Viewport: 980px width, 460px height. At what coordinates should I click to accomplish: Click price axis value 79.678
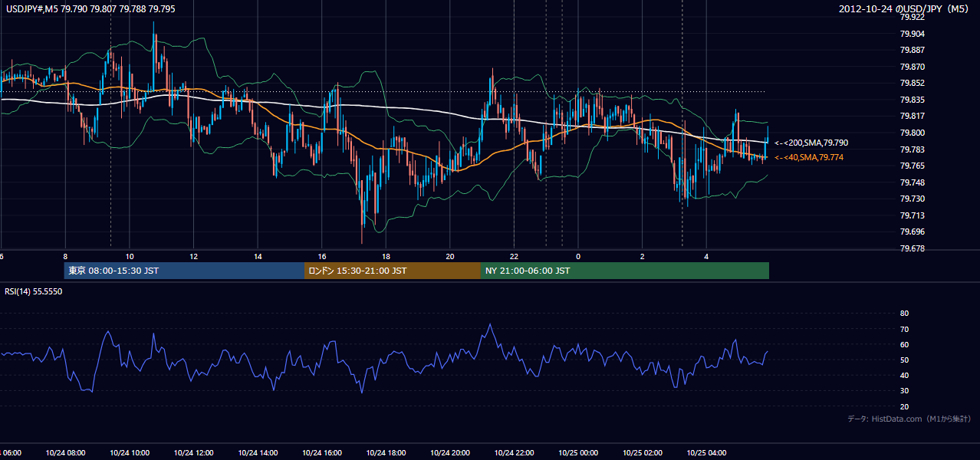(912, 248)
